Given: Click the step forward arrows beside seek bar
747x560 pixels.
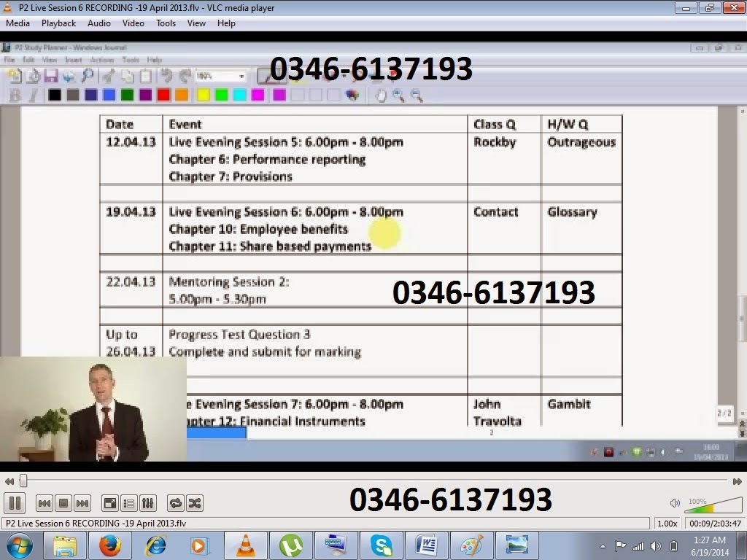Looking at the screenshot, I should click(x=737, y=481).
